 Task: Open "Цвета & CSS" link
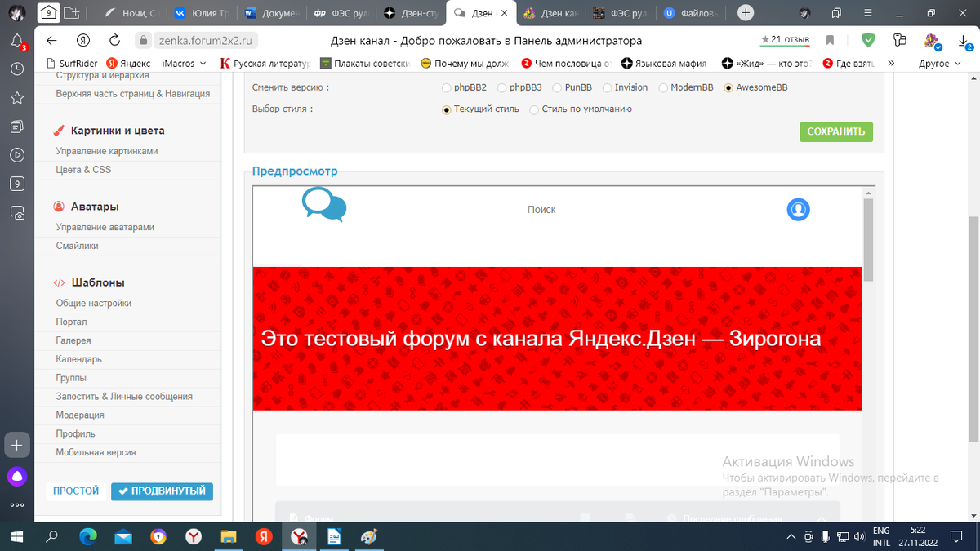pos(83,170)
